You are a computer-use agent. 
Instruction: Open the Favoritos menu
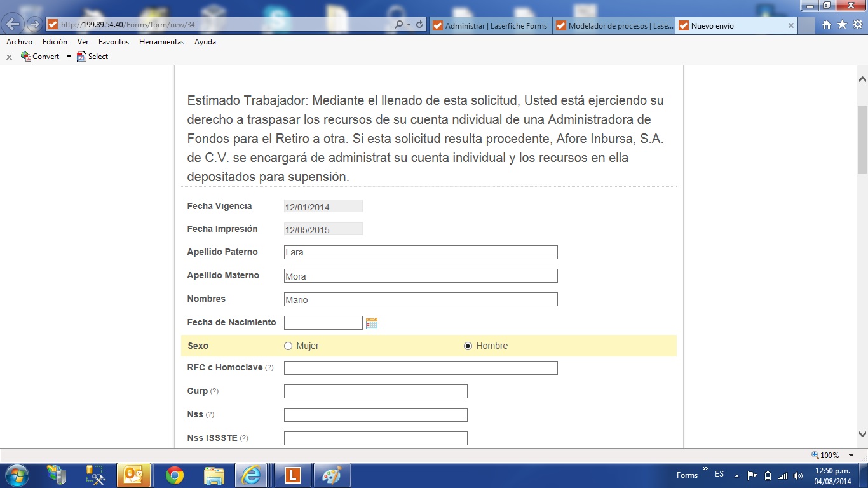pos(114,42)
